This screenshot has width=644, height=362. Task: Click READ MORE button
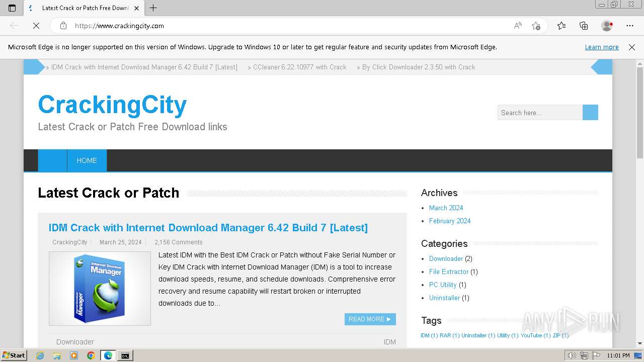coord(370,319)
